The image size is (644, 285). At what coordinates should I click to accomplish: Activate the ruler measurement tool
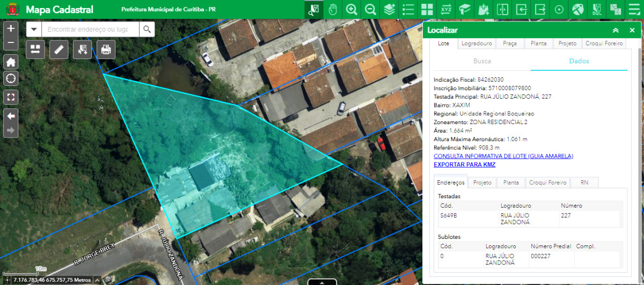pos(59,49)
